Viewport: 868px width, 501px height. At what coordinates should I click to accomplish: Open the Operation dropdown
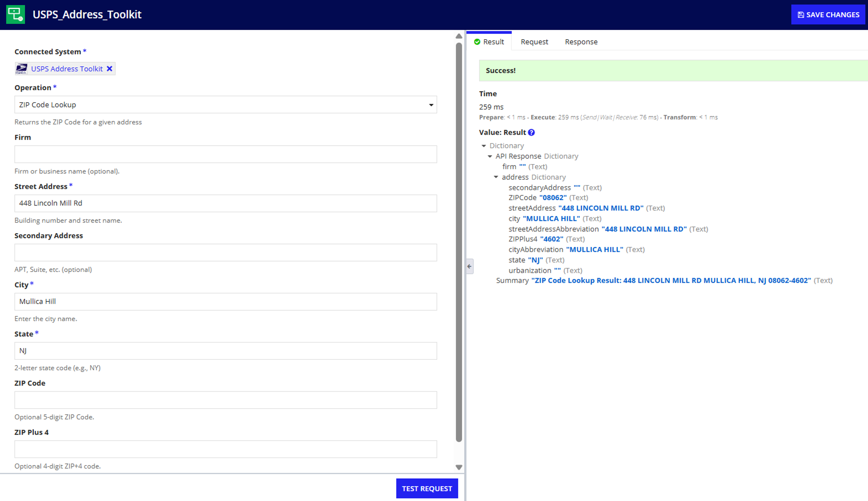click(226, 105)
